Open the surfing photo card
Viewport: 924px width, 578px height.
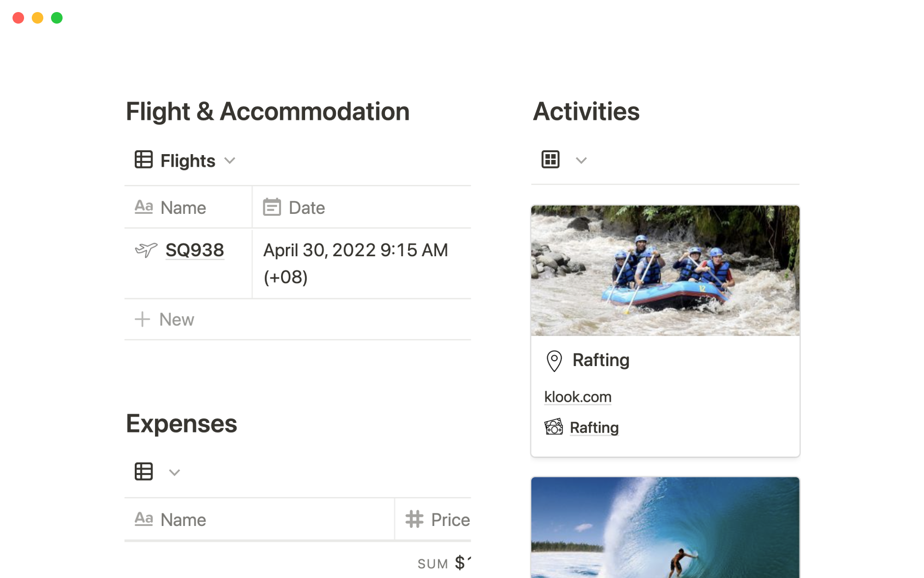[665, 528]
